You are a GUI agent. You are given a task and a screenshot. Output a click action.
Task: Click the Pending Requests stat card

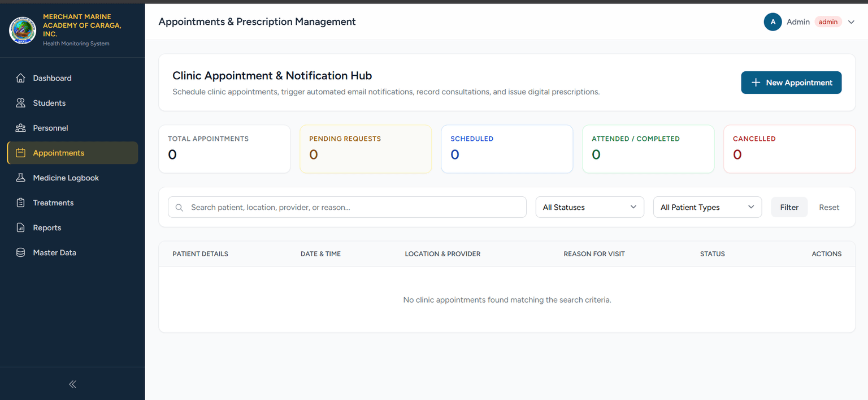coord(366,149)
